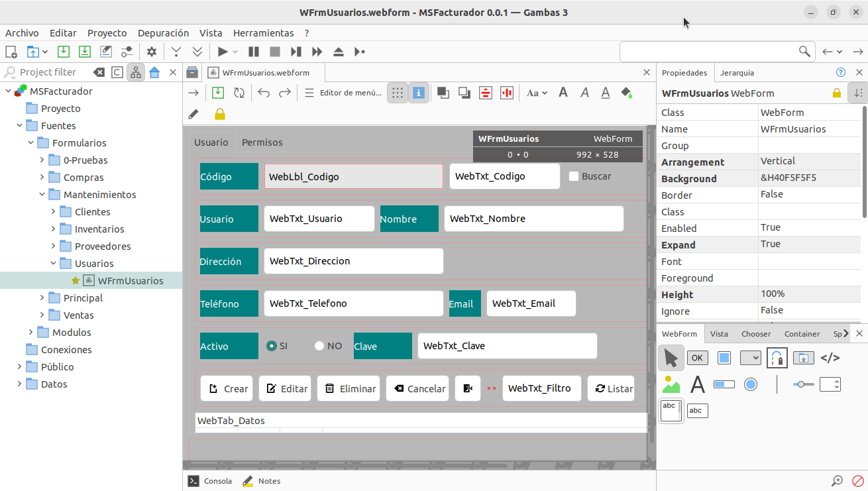Toggle the grid dots button in form toolbar
Image resolution: width=868 pixels, height=491 pixels.
coord(398,93)
